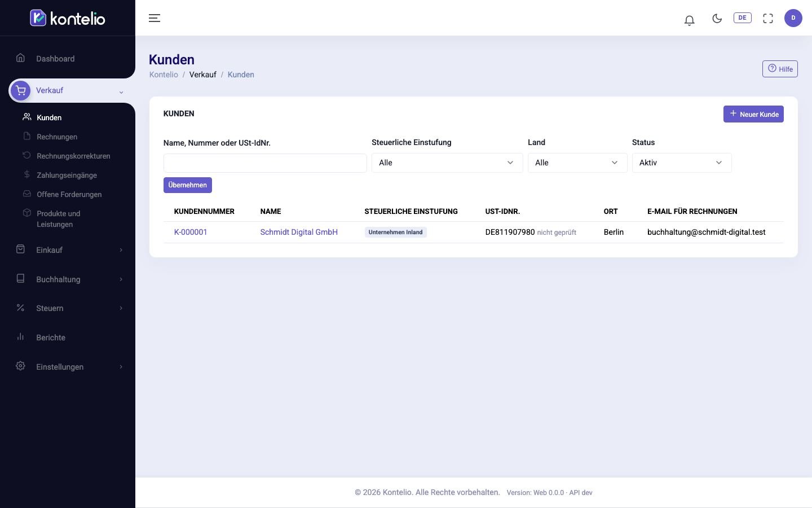812x508 pixels.
Task: Click the kontelio logo
Action: (68, 18)
